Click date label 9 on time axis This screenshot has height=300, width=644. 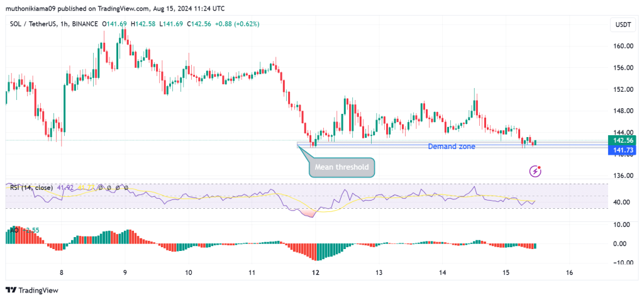click(125, 272)
